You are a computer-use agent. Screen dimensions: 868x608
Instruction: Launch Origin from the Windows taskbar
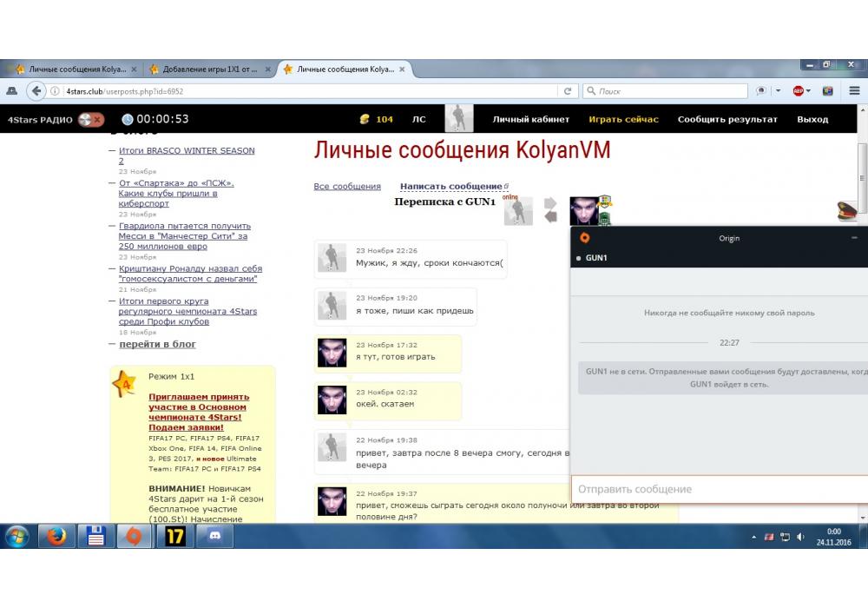tap(134, 536)
